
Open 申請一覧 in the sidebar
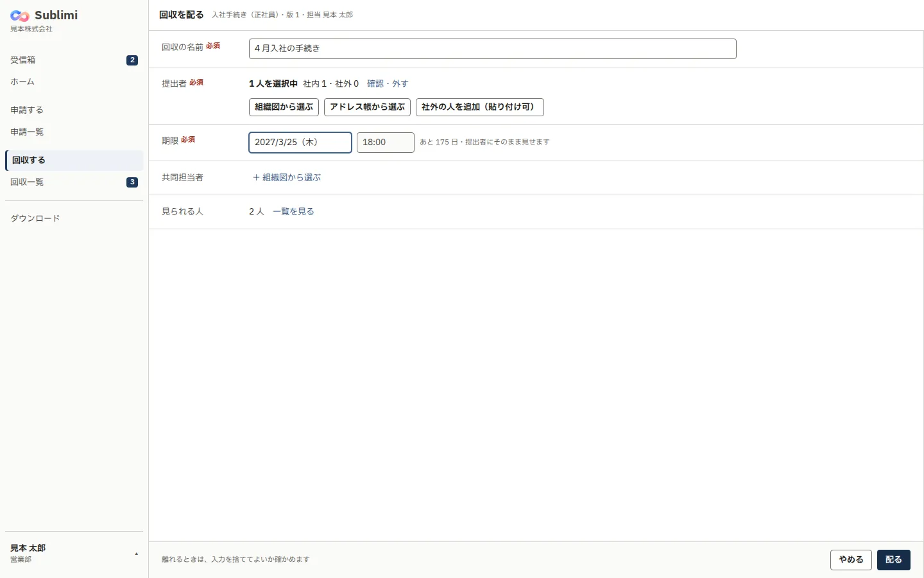click(x=74, y=132)
